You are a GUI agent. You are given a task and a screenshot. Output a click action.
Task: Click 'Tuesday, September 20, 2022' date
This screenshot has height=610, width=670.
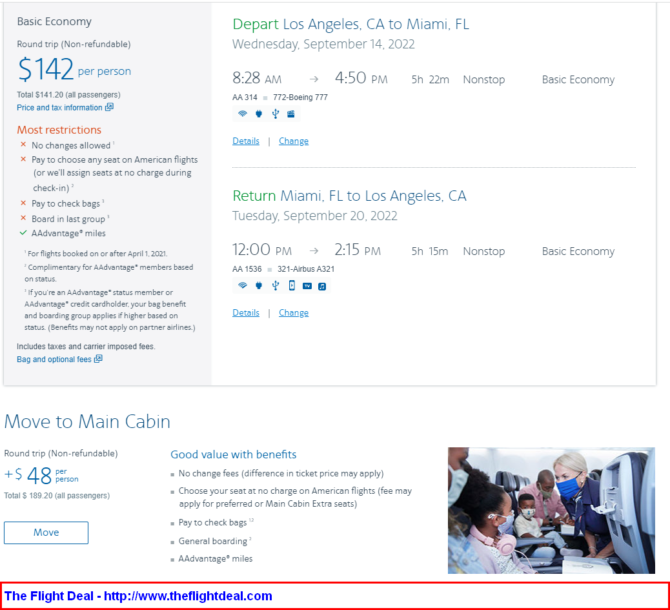pos(315,216)
